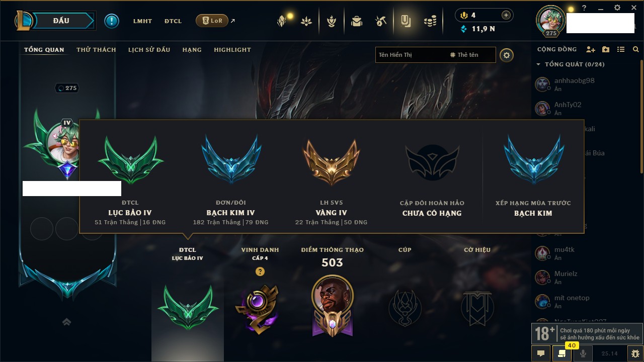Open the Clash trophy icon in the top bar
Screen dimensions: 644x362
[x=332, y=21]
